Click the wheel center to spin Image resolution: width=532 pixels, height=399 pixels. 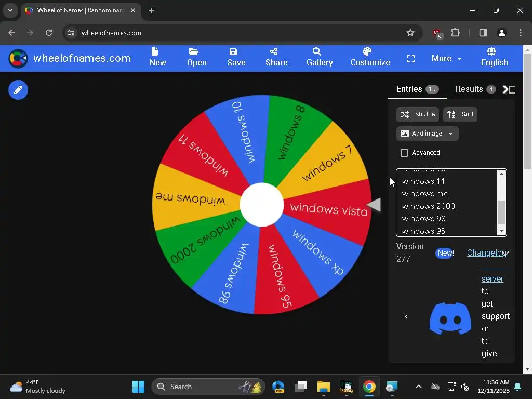pyautogui.click(x=262, y=205)
